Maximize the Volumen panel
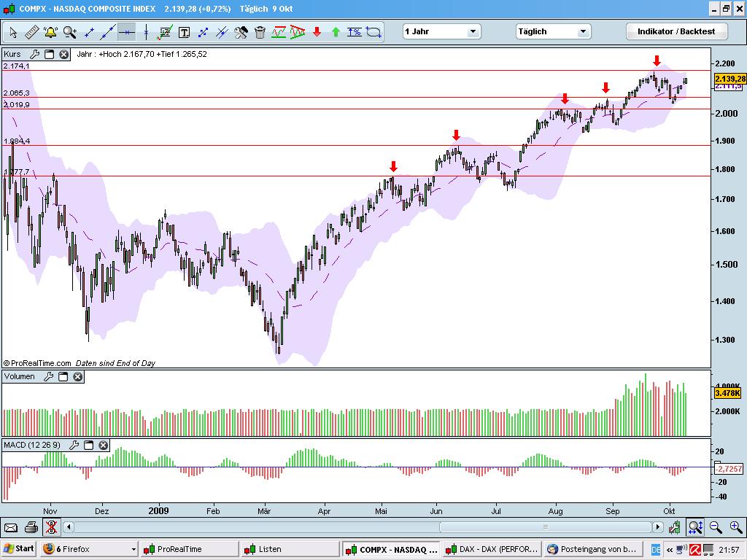This screenshot has height=560, width=747. pos(63,377)
